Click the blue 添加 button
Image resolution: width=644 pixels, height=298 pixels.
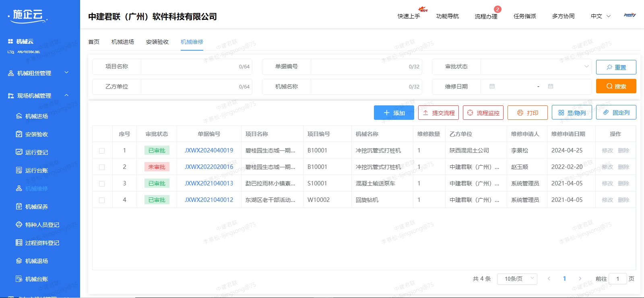[394, 113]
